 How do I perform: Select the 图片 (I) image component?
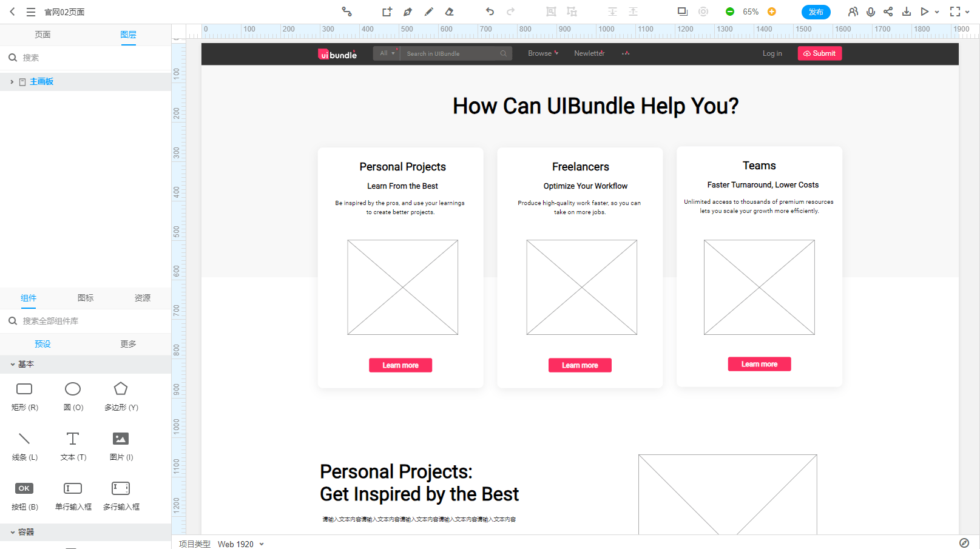tap(121, 446)
